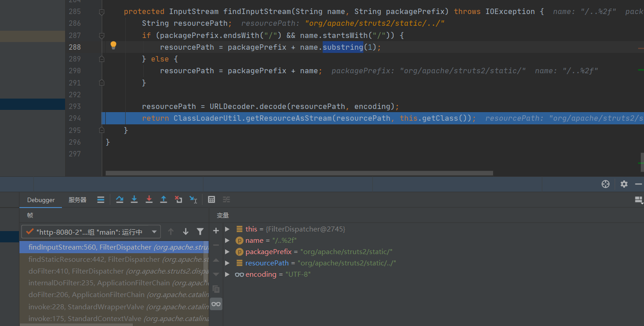Image resolution: width=644 pixels, height=326 pixels.
Task: Move the watch down in variables panel
Action: [x=216, y=274]
